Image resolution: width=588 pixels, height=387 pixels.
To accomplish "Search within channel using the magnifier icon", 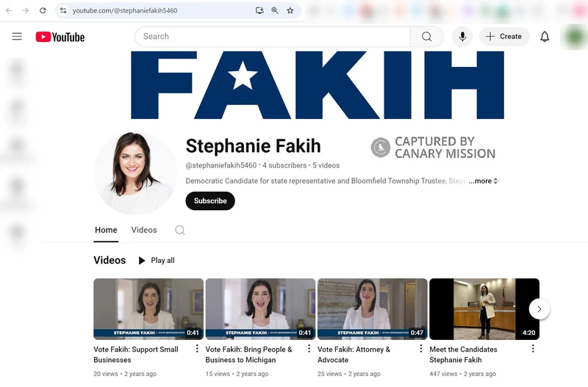I will tap(180, 230).
